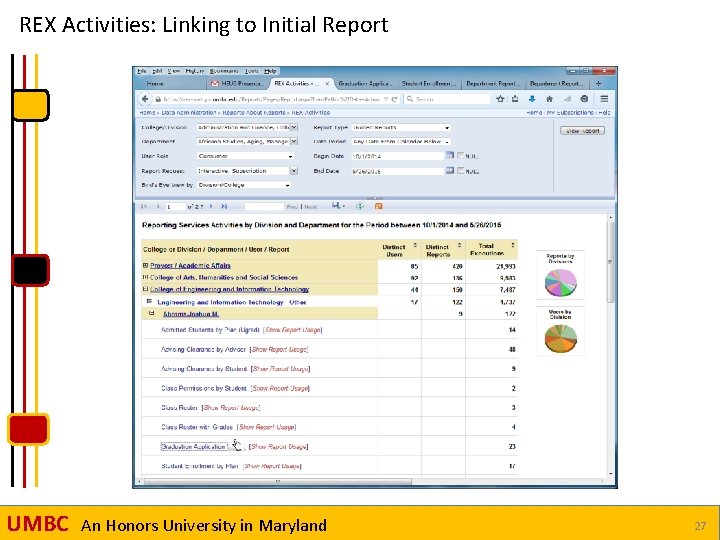
Task: Go to the next report page
Action: [211, 207]
